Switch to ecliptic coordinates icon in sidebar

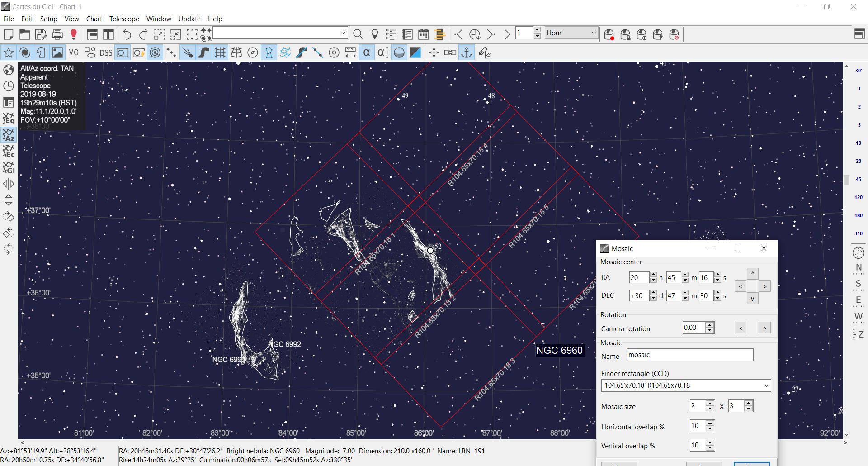click(x=9, y=151)
